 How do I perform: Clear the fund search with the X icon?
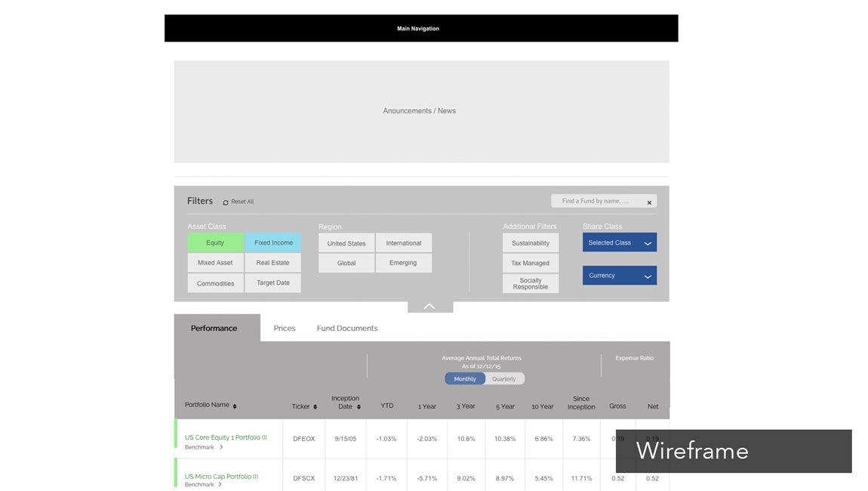click(649, 202)
